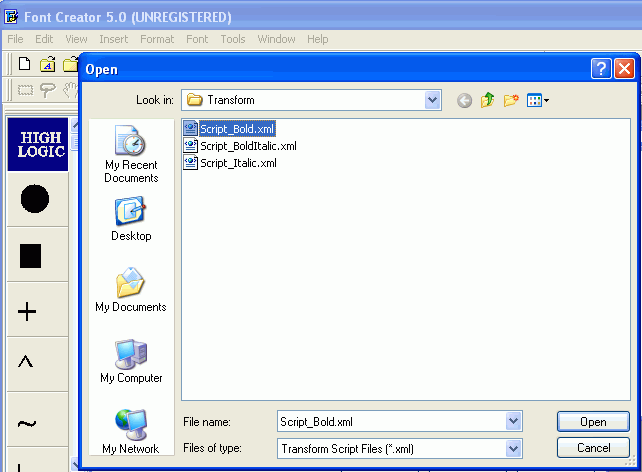This screenshot has width=642, height=472.
Task: Browse My Computer in places bar
Action: click(131, 361)
